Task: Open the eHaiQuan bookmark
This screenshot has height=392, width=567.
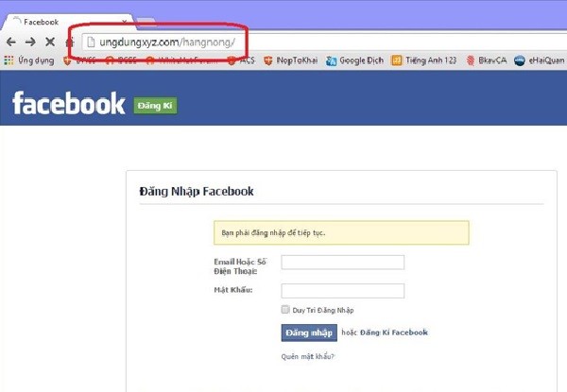Action: coord(540,60)
